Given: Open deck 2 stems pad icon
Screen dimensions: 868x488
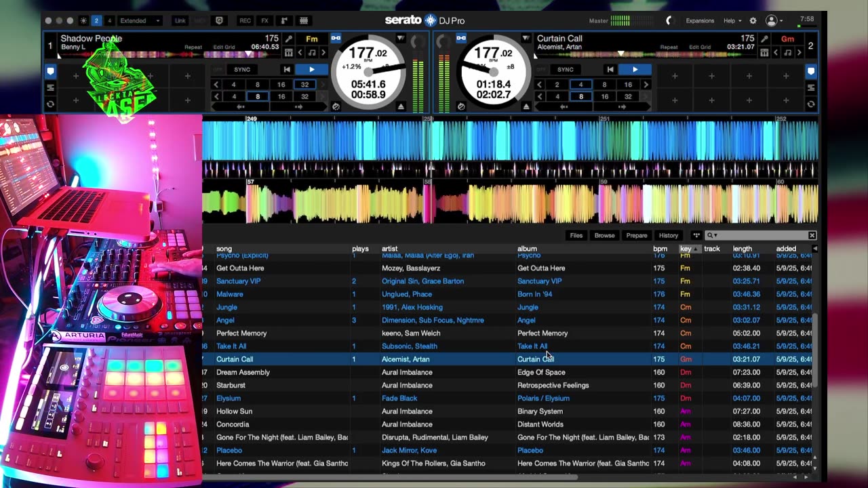Looking at the screenshot, I should coord(764,52).
